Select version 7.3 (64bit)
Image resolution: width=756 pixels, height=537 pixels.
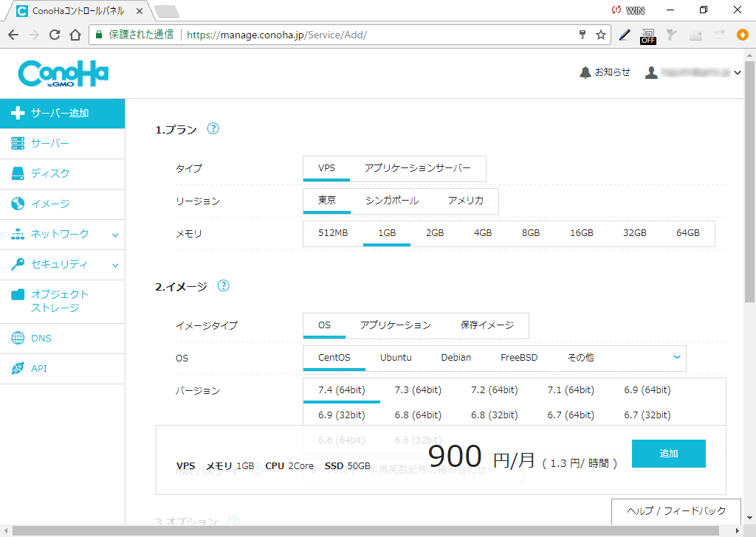(x=418, y=390)
